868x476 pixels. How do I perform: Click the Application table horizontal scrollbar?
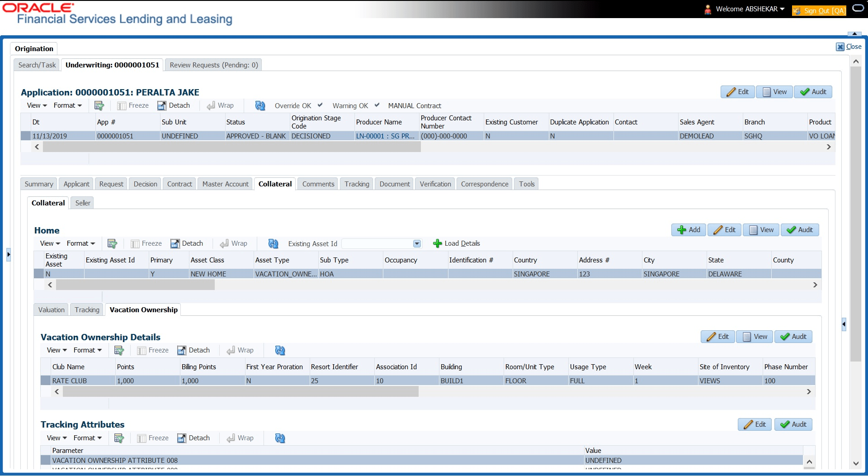[x=232, y=147]
